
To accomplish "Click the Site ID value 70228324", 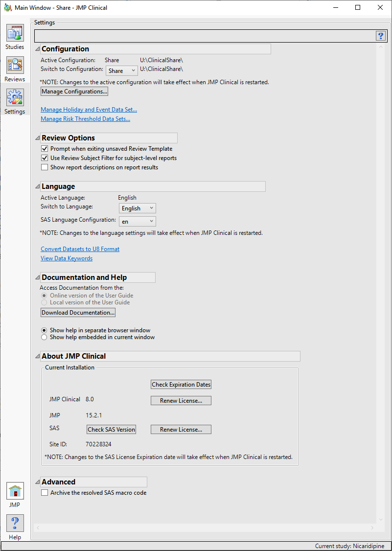I will pyautogui.click(x=98, y=444).
